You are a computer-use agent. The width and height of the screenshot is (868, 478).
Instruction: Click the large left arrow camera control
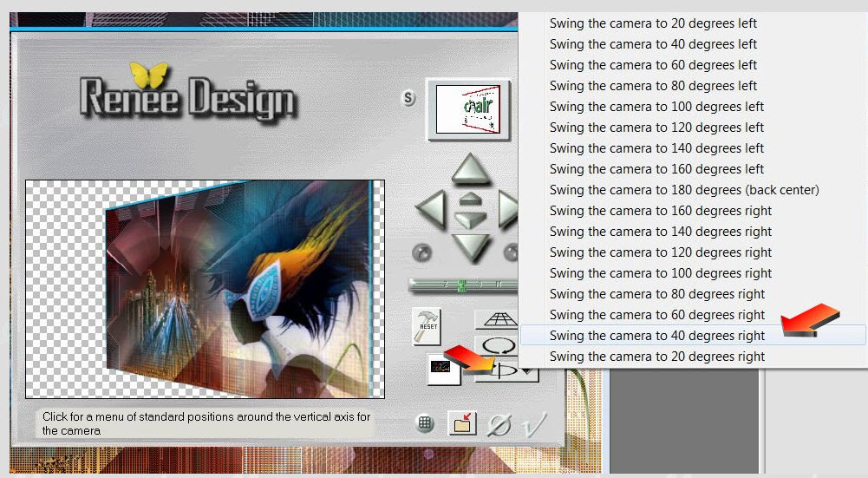point(431,209)
